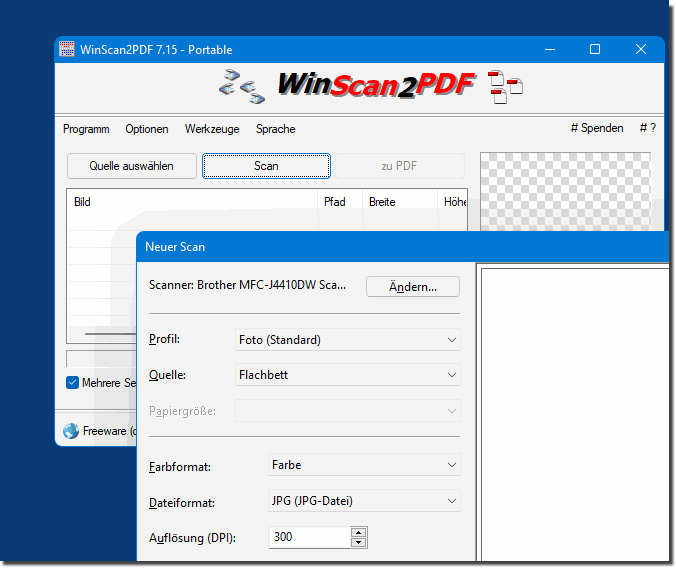Open the Werkzeuge menu

pyautogui.click(x=212, y=129)
